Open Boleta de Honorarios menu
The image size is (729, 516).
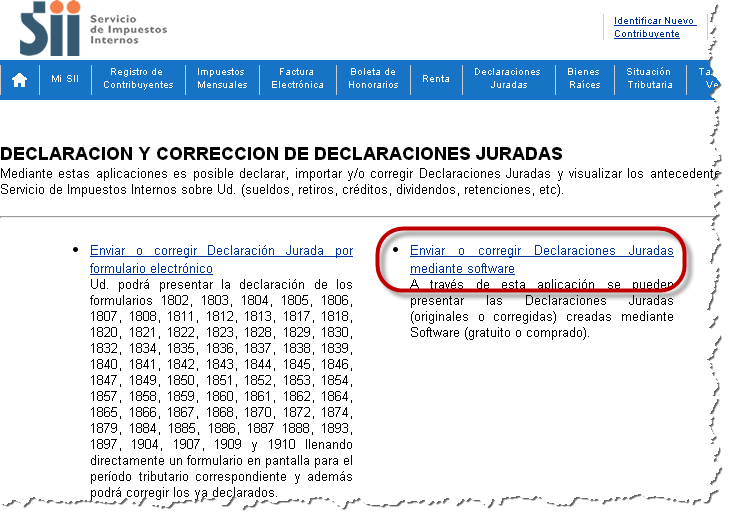coord(373,78)
